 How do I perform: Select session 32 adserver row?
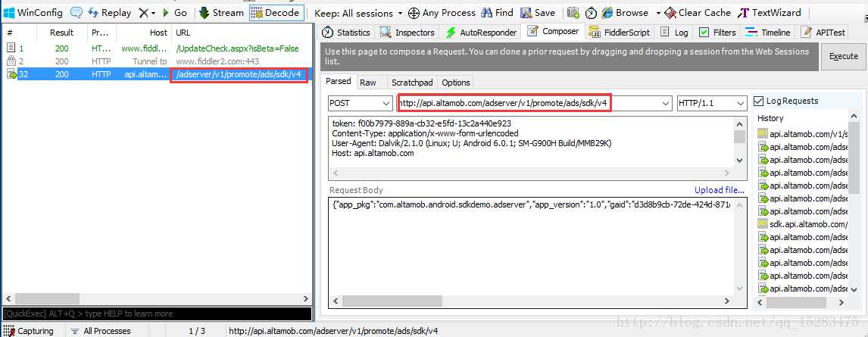coord(158,74)
